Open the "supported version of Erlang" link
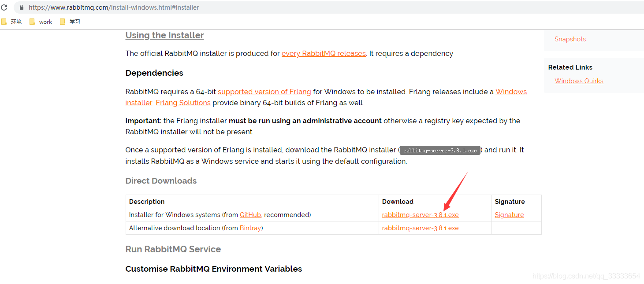 click(264, 92)
